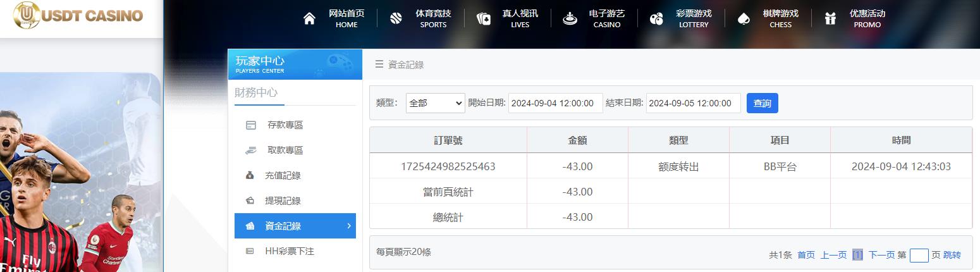980x272 pixels.
Task: Click the basketball Sports icon
Action: click(x=396, y=18)
